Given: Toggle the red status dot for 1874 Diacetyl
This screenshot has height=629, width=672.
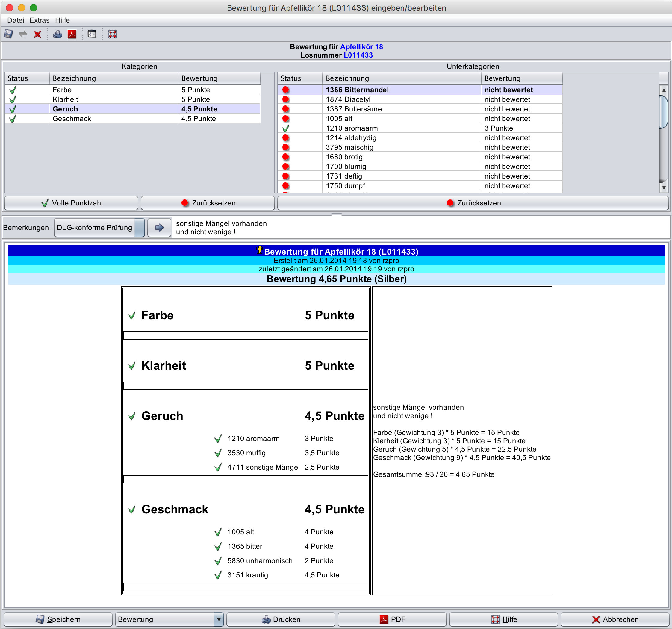Looking at the screenshot, I should (x=286, y=99).
